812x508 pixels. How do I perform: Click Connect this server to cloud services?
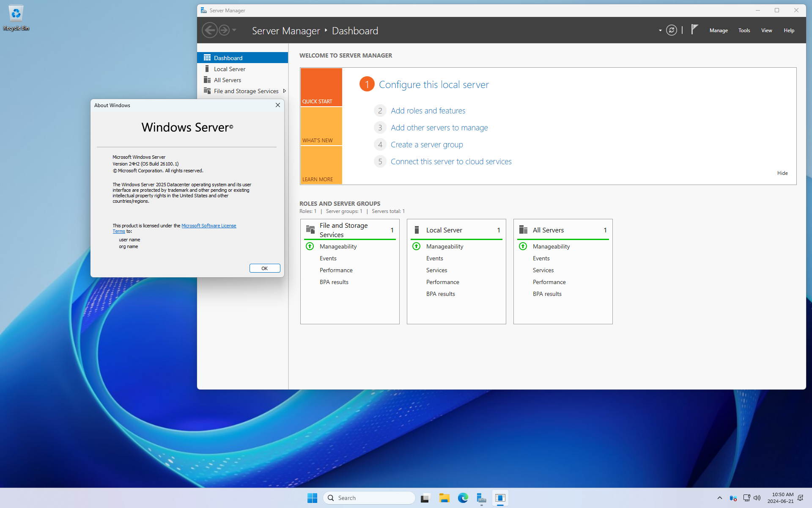451,161
